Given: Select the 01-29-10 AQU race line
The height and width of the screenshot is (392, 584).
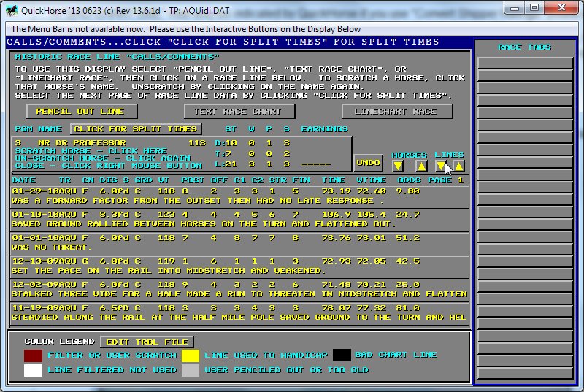Looking at the screenshot, I should (x=239, y=195).
